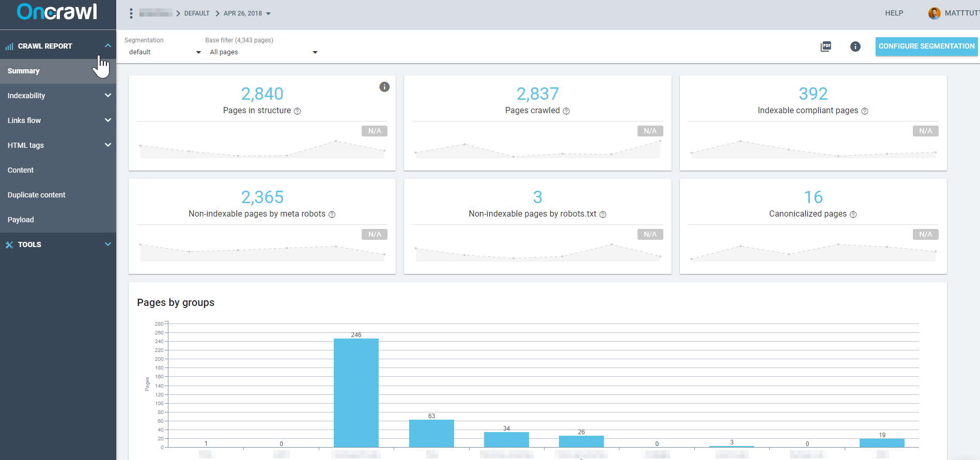
Task: Click the help icon next to Indexable compliant pages
Action: 865,111
